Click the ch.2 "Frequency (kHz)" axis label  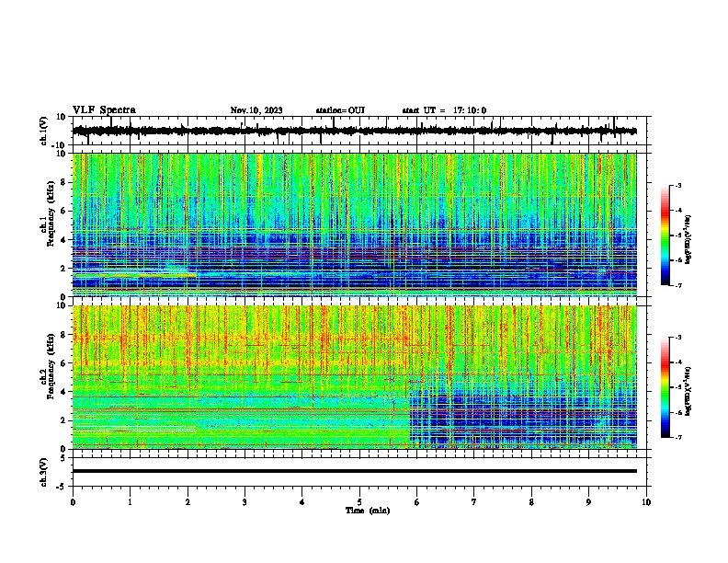(x=51, y=365)
